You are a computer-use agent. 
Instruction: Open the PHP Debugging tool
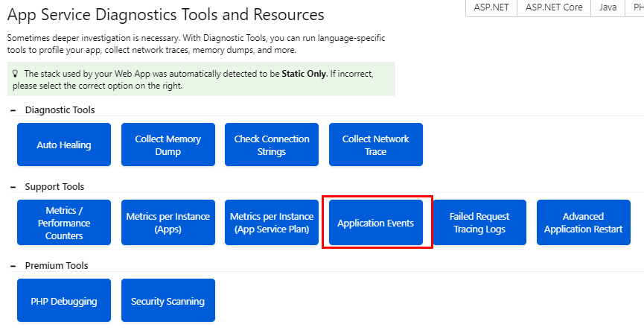(x=64, y=301)
